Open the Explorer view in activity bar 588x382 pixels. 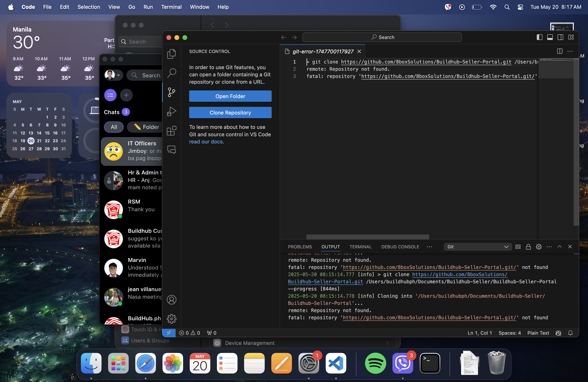pyautogui.click(x=171, y=54)
